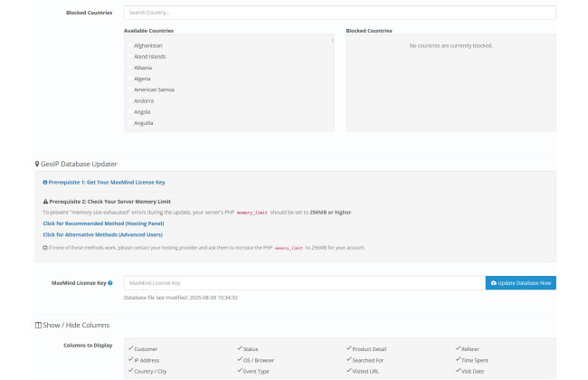Check the Albania country checkbox
The width and height of the screenshot is (588, 380).
point(130,67)
